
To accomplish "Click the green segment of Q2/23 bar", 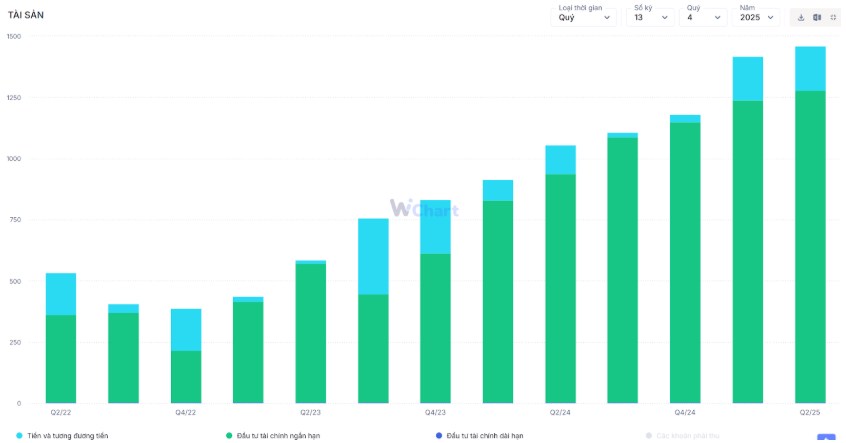I will (311, 333).
